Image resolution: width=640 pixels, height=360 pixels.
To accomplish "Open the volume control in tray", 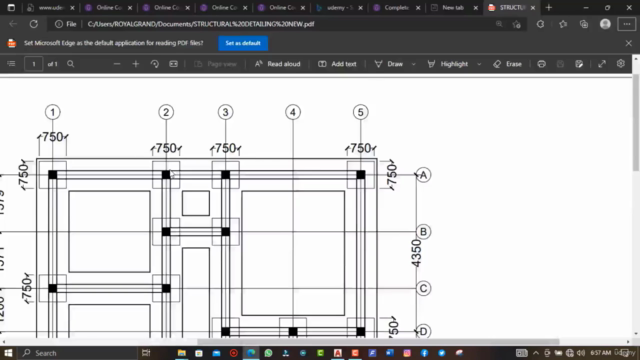I will [x=580, y=353].
